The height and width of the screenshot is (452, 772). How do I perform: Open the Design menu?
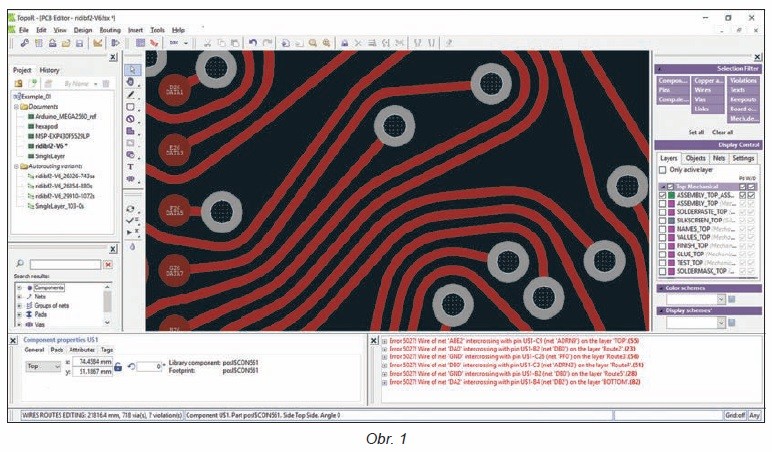(x=83, y=30)
